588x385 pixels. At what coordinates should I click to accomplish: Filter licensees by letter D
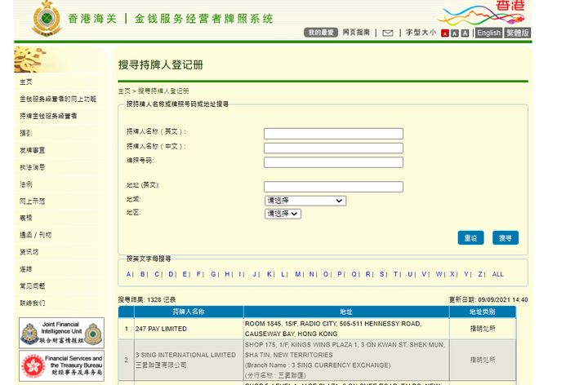click(x=171, y=274)
